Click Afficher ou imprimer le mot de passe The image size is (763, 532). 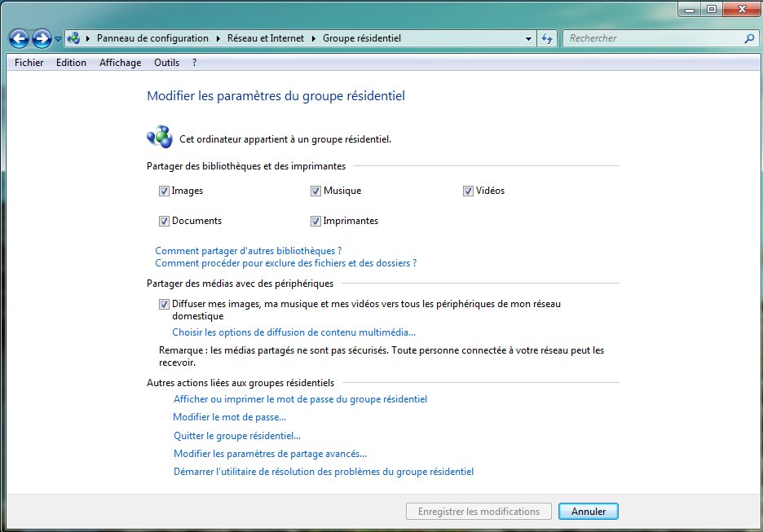[x=300, y=399]
